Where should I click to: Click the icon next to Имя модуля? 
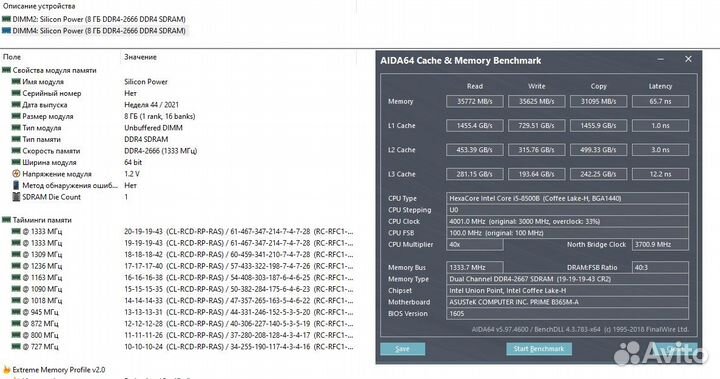coord(16,82)
